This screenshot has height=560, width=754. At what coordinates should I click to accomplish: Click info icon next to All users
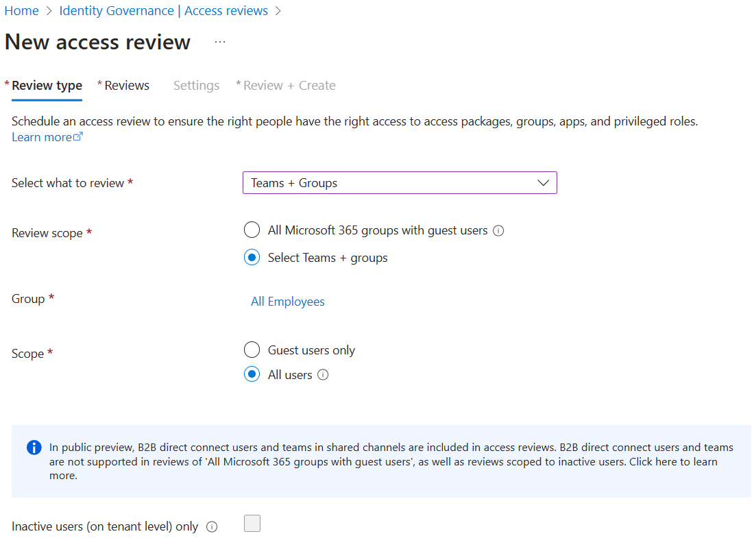[x=324, y=375]
